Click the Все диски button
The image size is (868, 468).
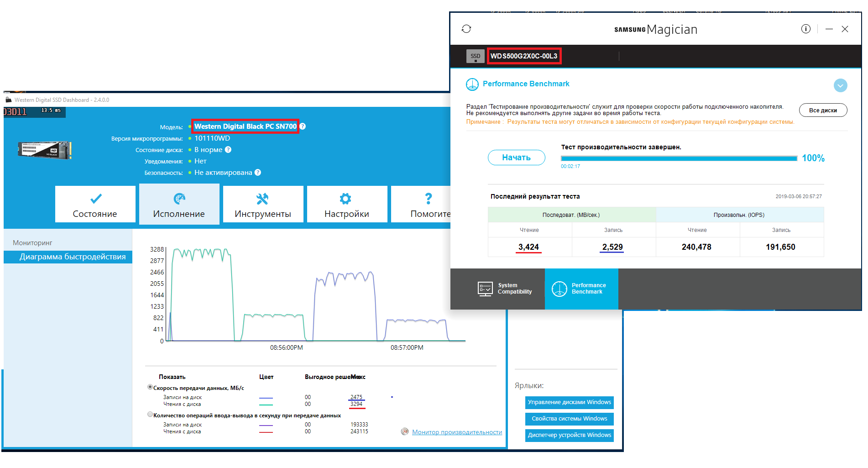823,110
